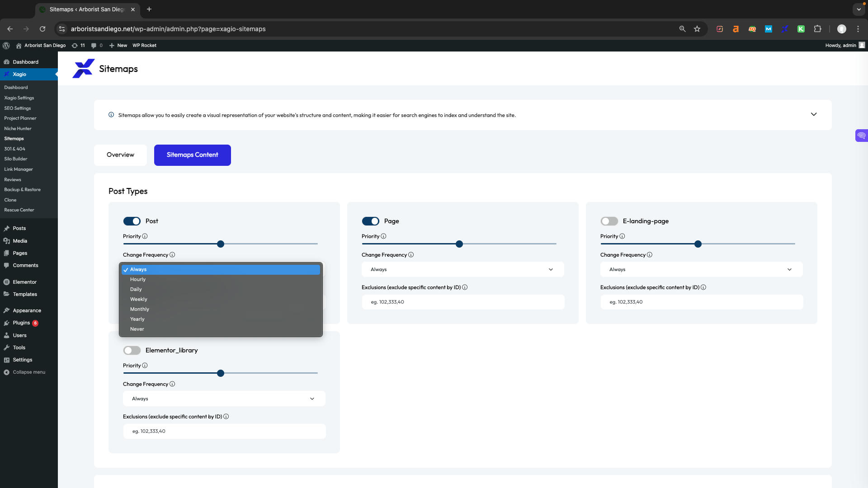
Task: Click the purple chat widget icon on right edge
Action: [861, 136]
